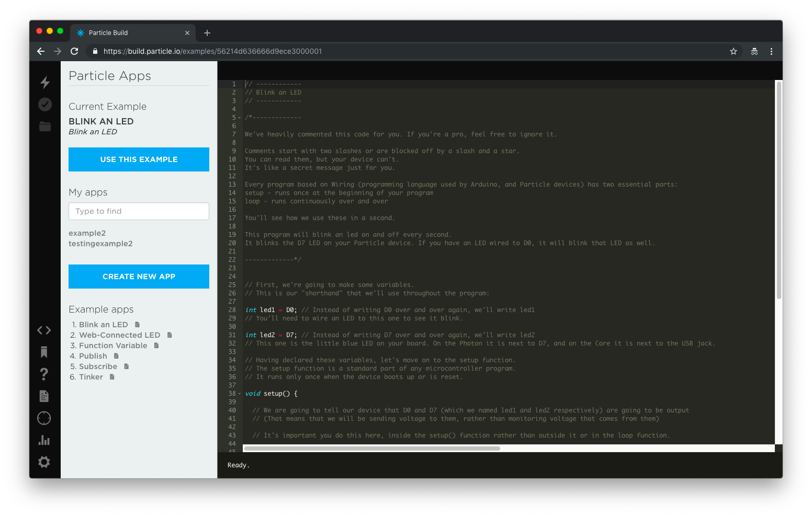Image resolution: width=812 pixels, height=517 pixels.
Task: Click the 'Ready.' status message
Action: [239, 465]
